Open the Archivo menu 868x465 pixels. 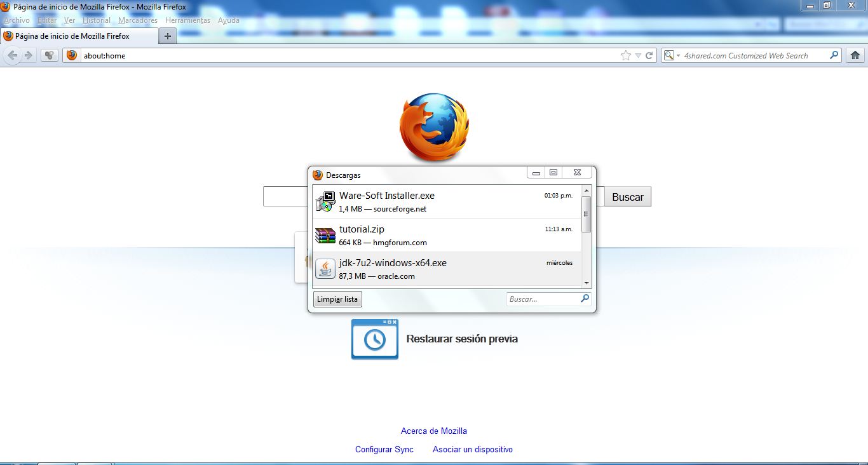(x=17, y=20)
